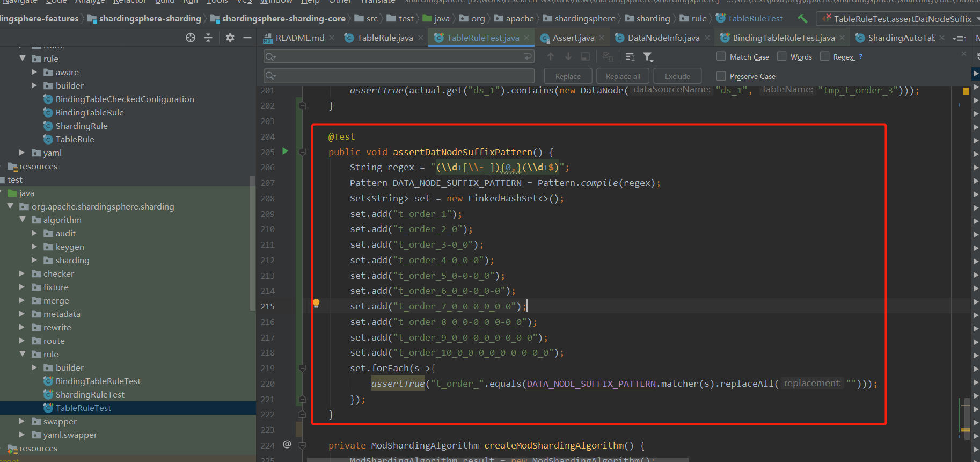
Task: Open the README.md editor tab
Action: (x=299, y=38)
